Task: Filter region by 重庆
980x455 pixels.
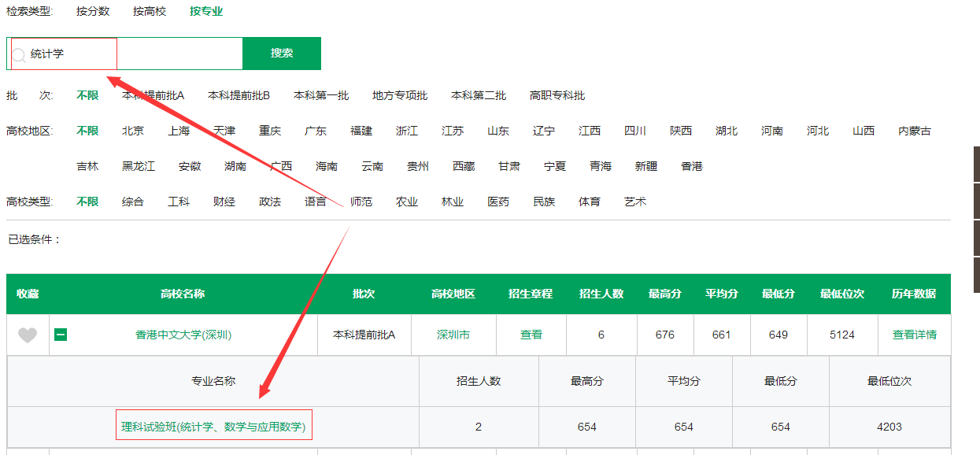Action: [x=270, y=131]
